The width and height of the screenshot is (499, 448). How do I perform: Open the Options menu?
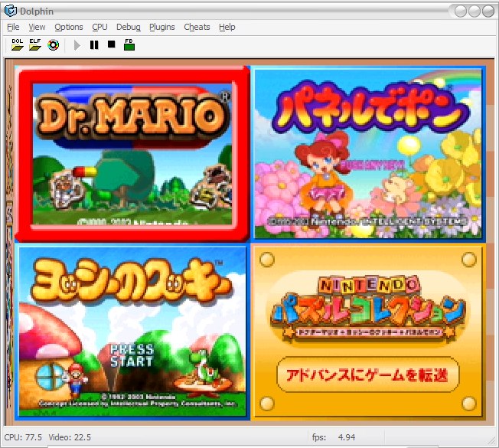pyautogui.click(x=69, y=27)
